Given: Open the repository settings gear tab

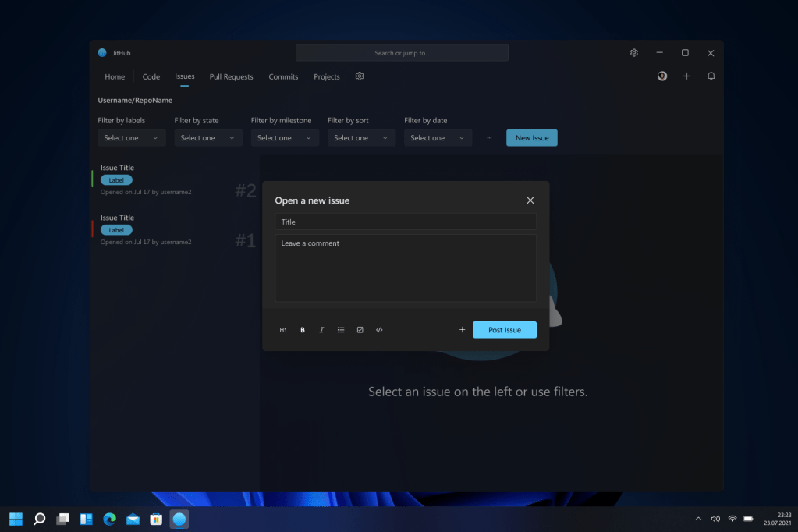Looking at the screenshot, I should (360, 76).
